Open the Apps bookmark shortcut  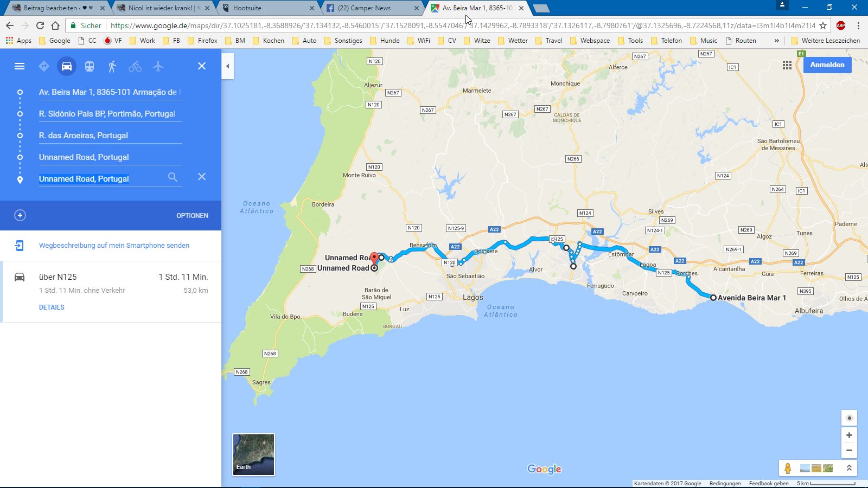pos(18,41)
